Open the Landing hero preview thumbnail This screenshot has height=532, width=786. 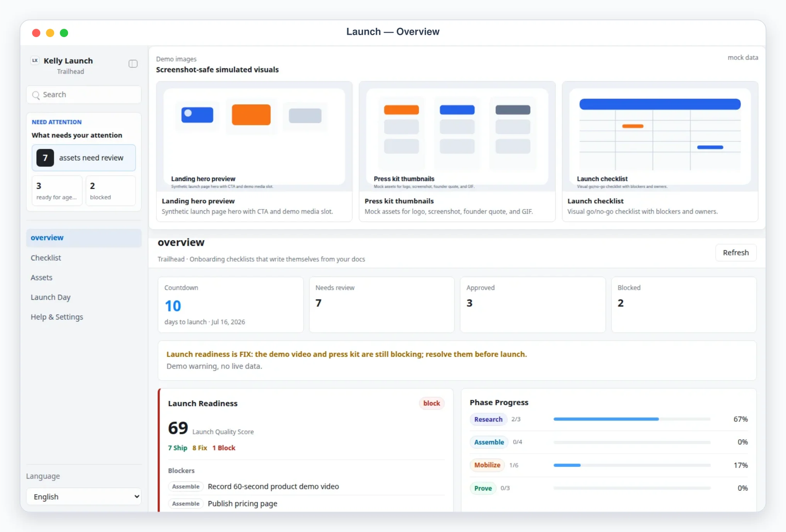[254, 136]
